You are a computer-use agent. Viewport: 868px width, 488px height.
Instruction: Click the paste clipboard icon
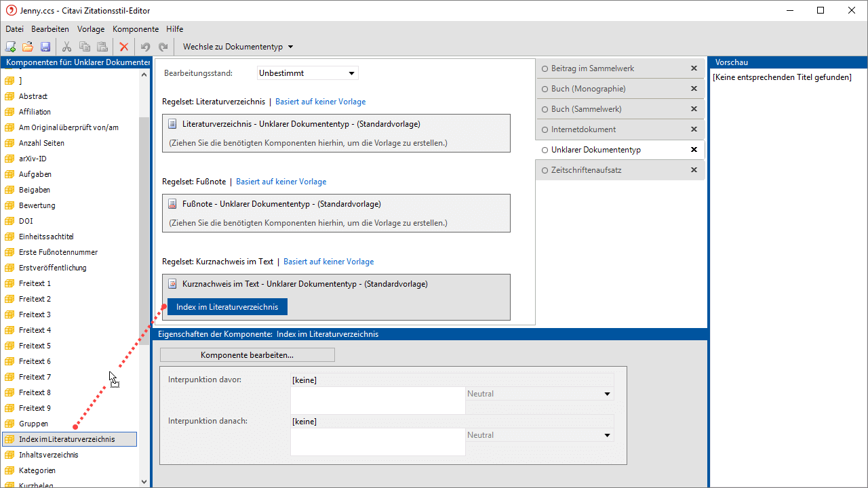(x=102, y=47)
